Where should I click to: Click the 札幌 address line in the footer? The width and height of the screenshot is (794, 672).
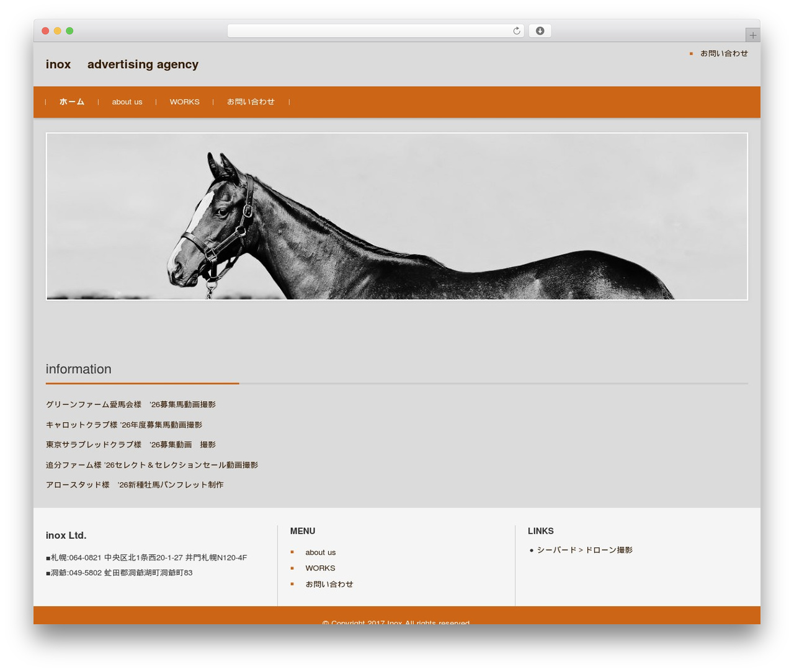pyautogui.click(x=146, y=557)
